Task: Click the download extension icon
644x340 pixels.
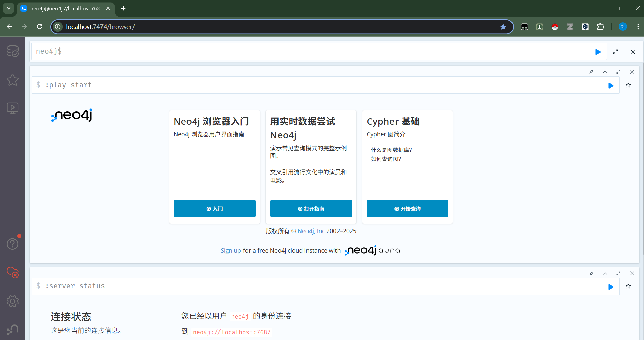Action: 539,27
